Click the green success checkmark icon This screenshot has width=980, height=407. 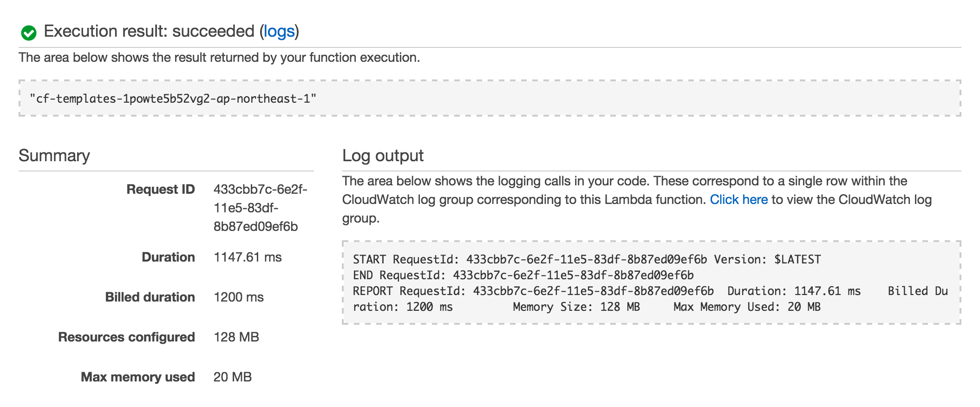(x=29, y=33)
